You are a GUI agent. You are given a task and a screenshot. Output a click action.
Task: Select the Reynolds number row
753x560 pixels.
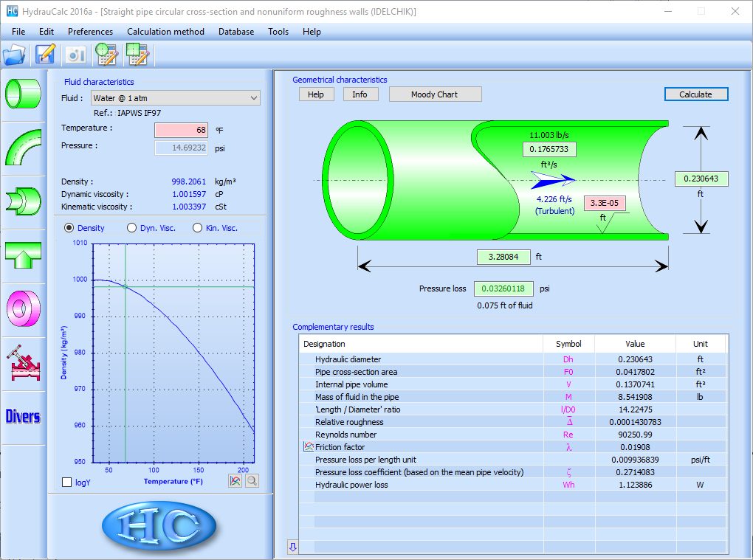[512, 435]
